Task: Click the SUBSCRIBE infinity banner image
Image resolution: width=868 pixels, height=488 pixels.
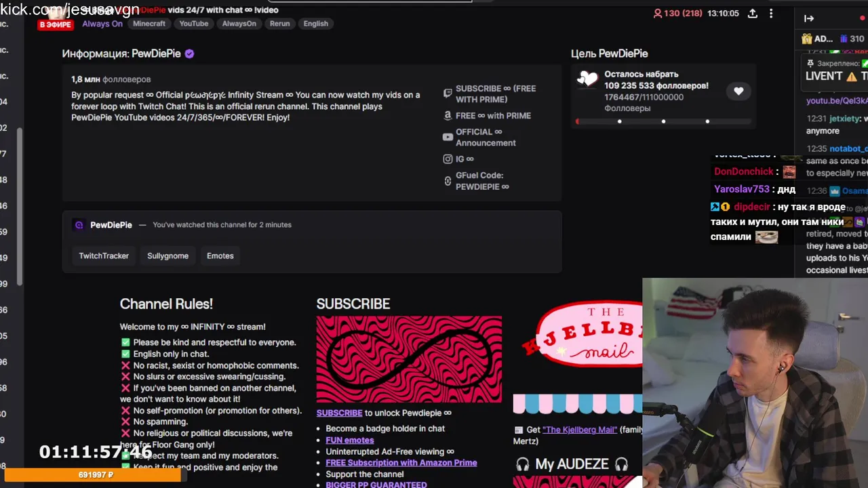Action: pos(409,359)
